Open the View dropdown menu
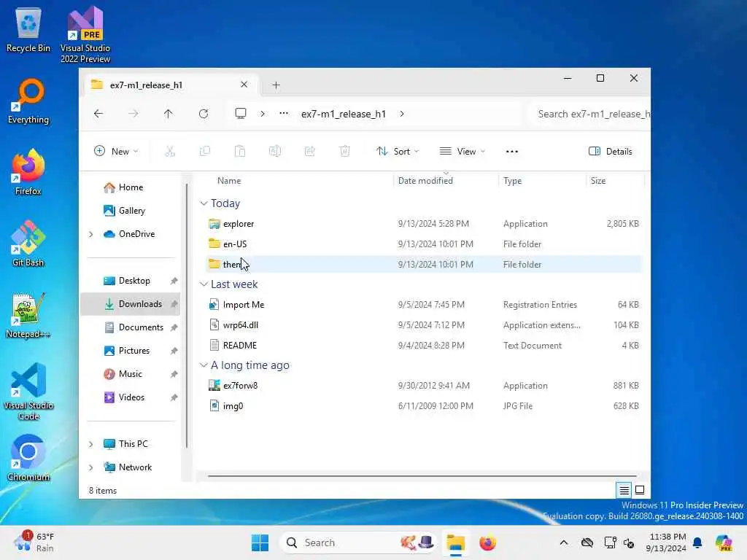Viewport: 747px width, 560px height. click(462, 152)
